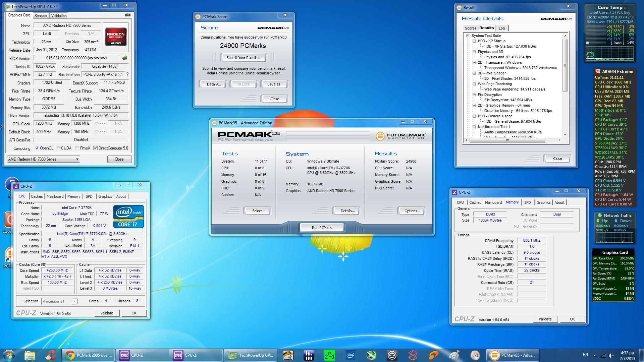Switch to the Validation tab in GPU-Z
Viewport: 644px width, 362px height.
pos(59,16)
